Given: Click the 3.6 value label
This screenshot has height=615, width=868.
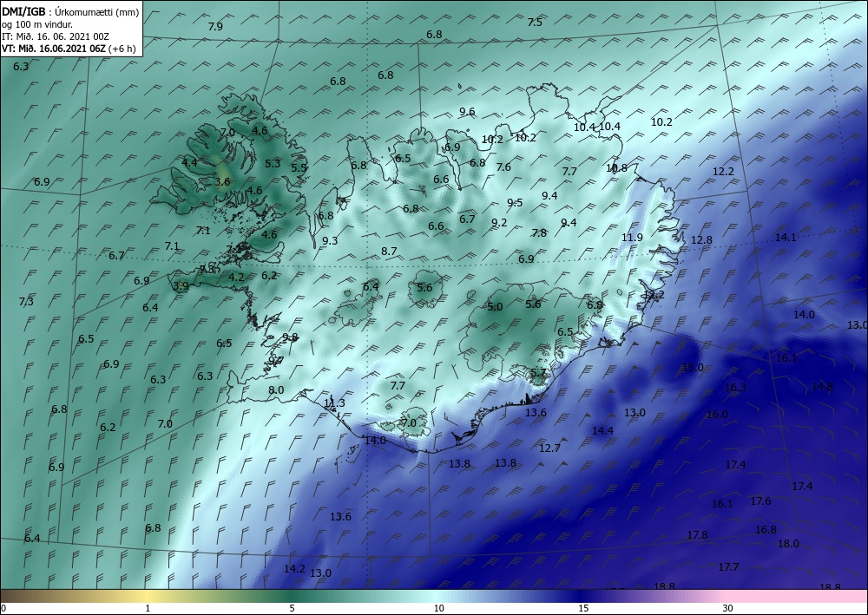Looking at the screenshot, I should point(222,182).
